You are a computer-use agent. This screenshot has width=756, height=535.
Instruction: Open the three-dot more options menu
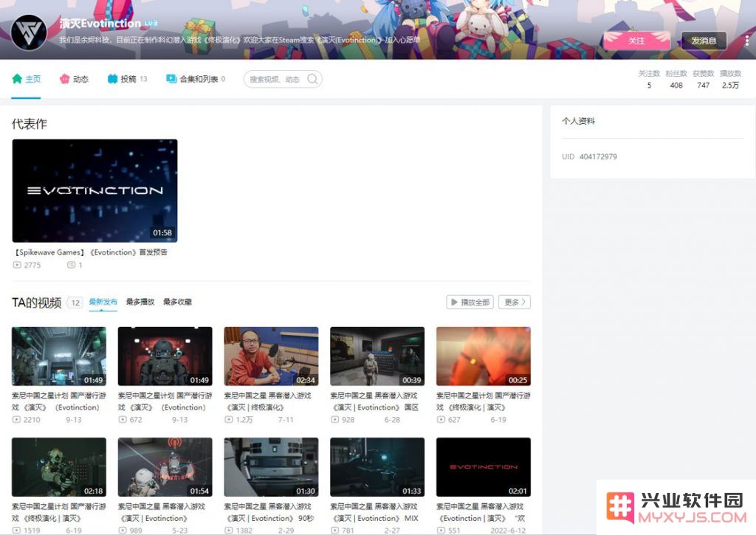tap(747, 41)
